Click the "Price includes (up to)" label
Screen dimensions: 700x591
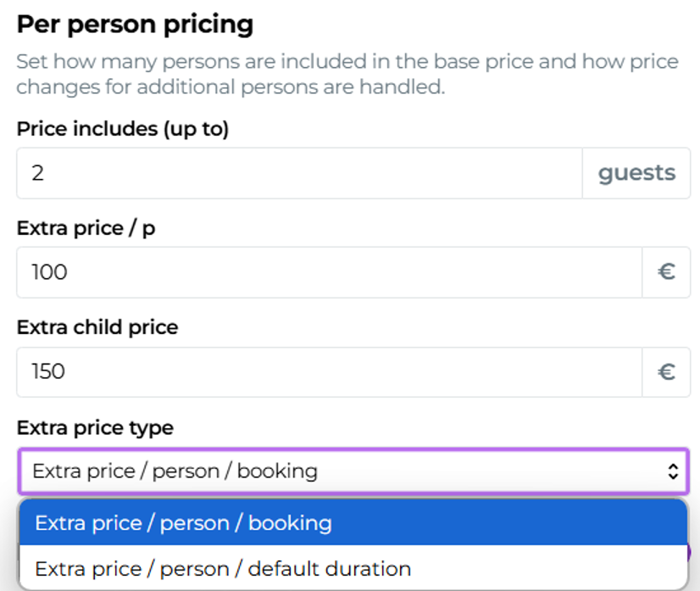tap(123, 129)
